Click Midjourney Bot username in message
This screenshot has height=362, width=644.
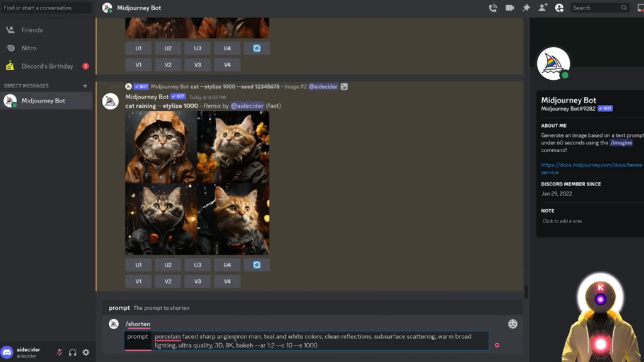[x=147, y=97]
